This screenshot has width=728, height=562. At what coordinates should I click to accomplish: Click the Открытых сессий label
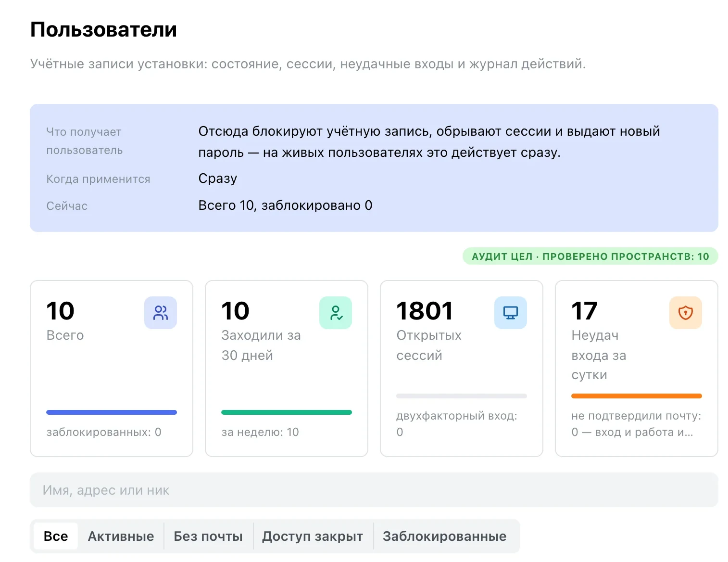(429, 345)
